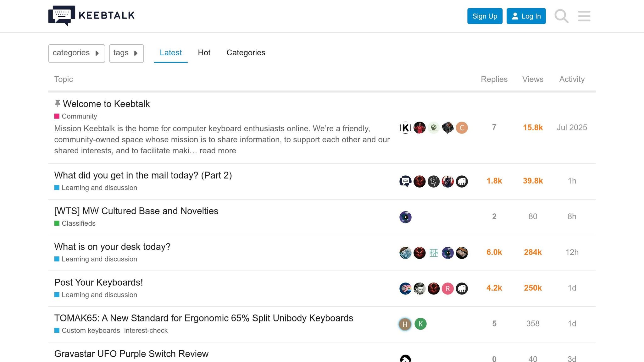
Task: Switch to the Latest tab
Action: [171, 53]
